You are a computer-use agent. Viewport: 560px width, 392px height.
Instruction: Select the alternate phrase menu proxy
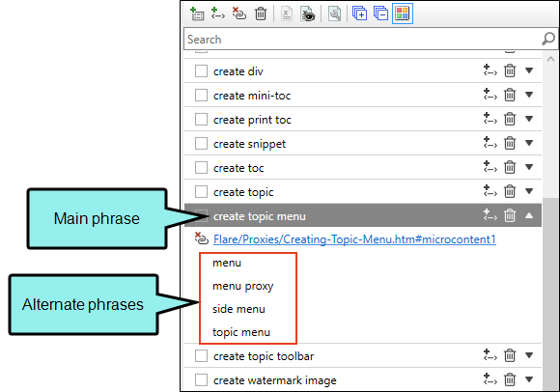243,286
